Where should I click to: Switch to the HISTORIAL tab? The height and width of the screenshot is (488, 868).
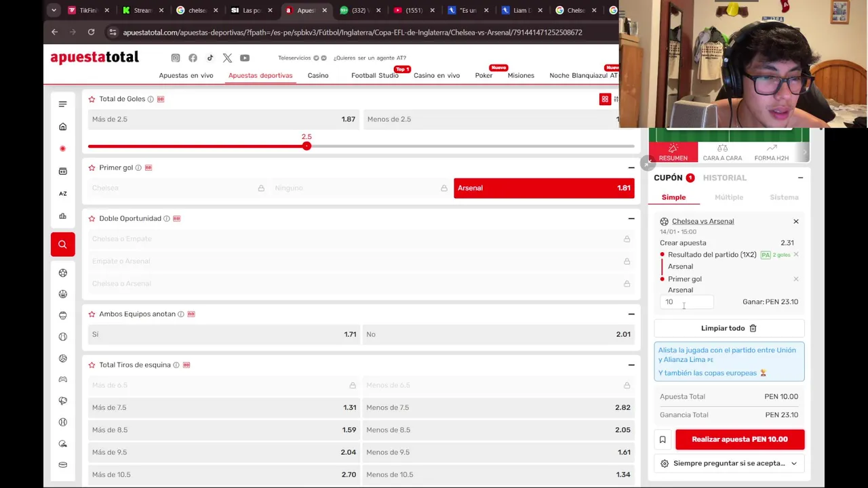point(724,178)
